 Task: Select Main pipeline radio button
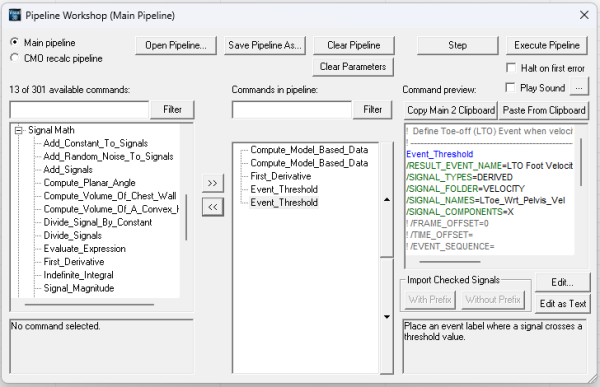click(x=15, y=42)
